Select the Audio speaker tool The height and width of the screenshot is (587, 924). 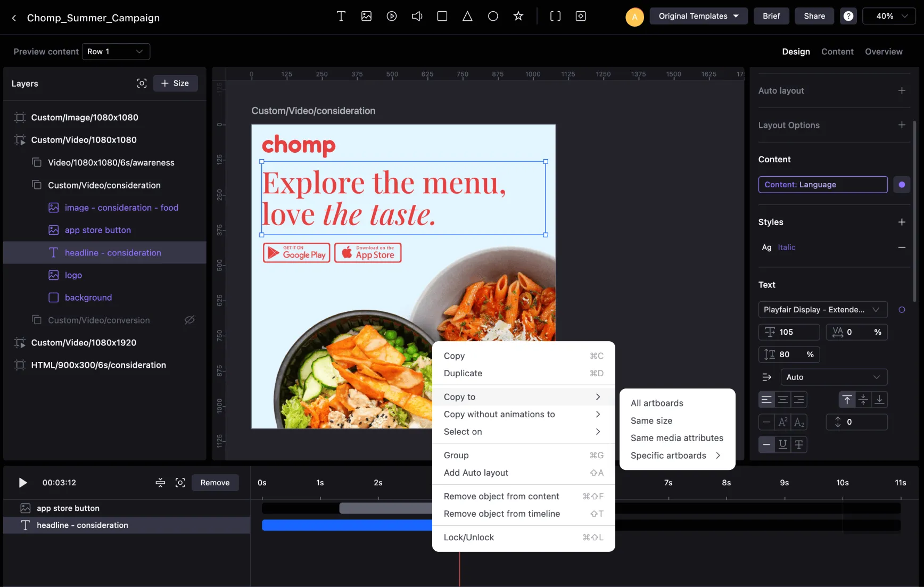pyautogui.click(x=417, y=16)
